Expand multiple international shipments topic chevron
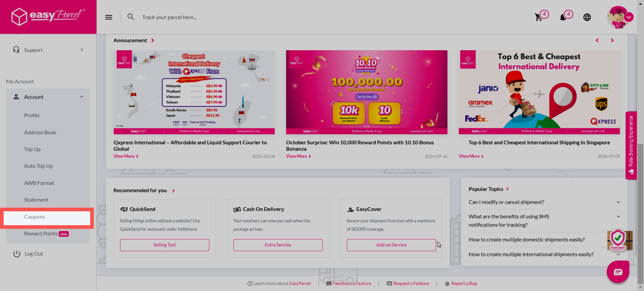644x291 pixels. [618, 254]
